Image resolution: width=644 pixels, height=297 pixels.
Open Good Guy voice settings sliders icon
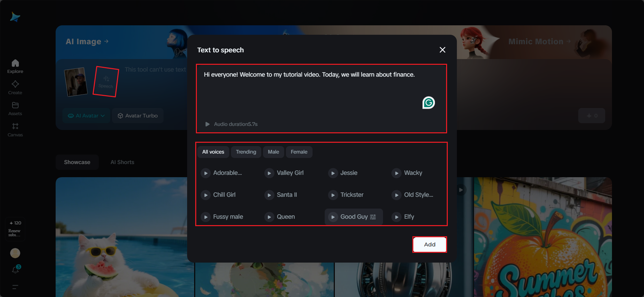pos(373,217)
